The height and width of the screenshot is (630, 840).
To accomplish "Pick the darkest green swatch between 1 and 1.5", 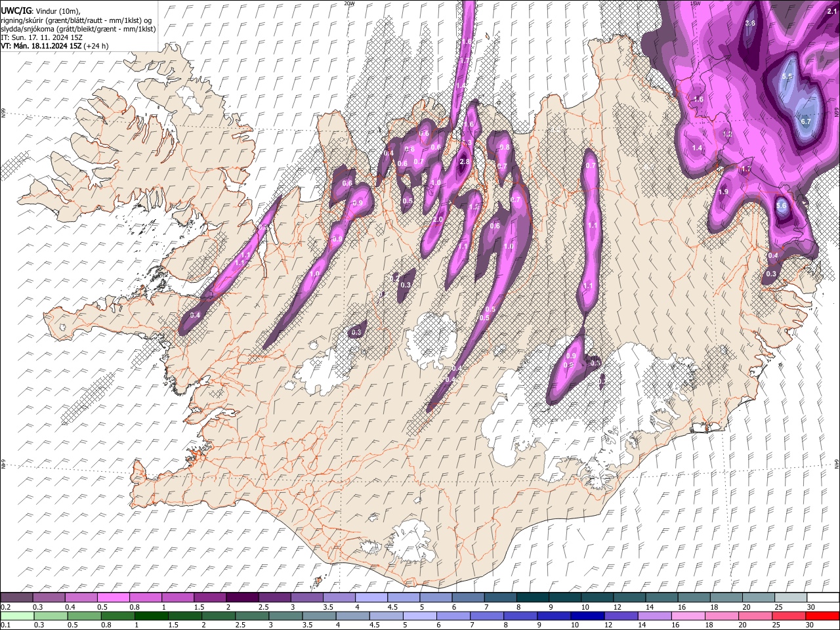I will click(151, 616).
